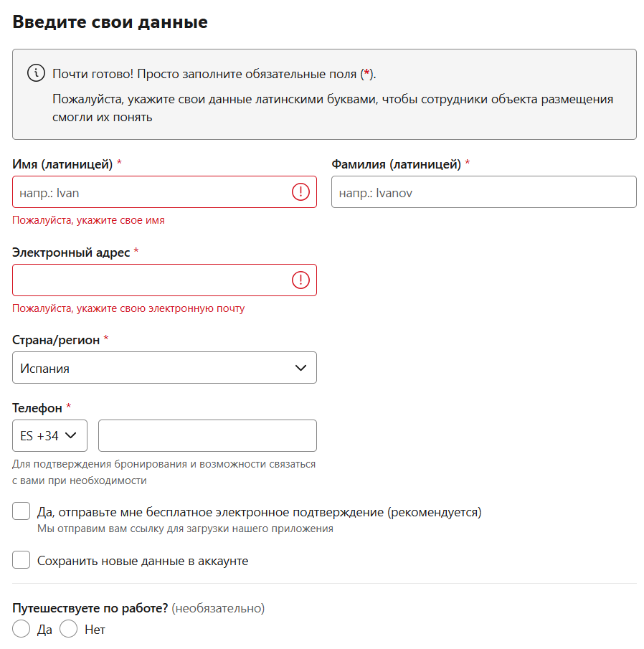Focus the phone number input field
Screen dimensions: 644x649
click(207, 435)
